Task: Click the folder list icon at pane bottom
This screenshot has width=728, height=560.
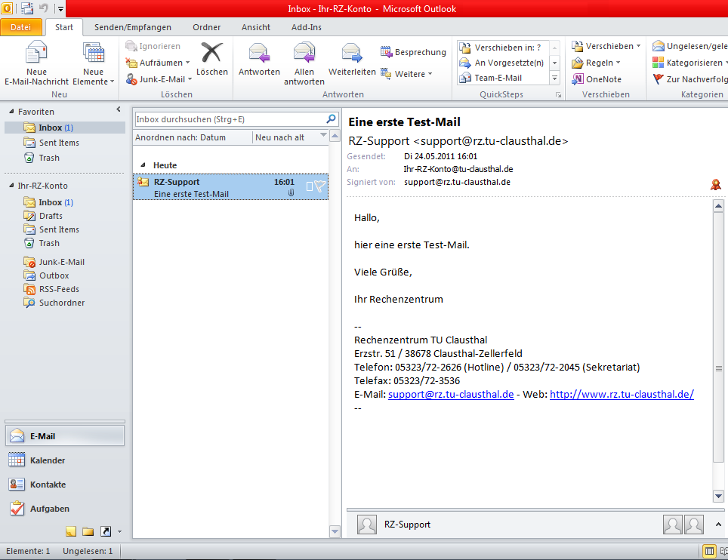Action: click(88, 532)
